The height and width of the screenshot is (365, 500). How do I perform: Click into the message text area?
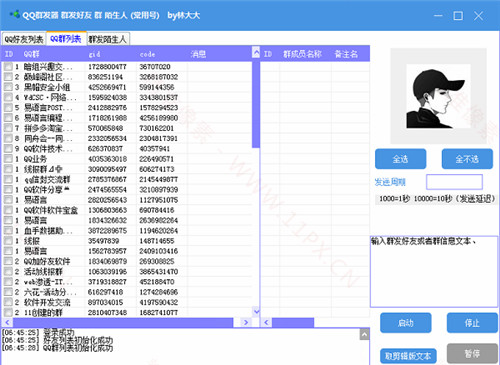pyautogui.click(x=434, y=271)
